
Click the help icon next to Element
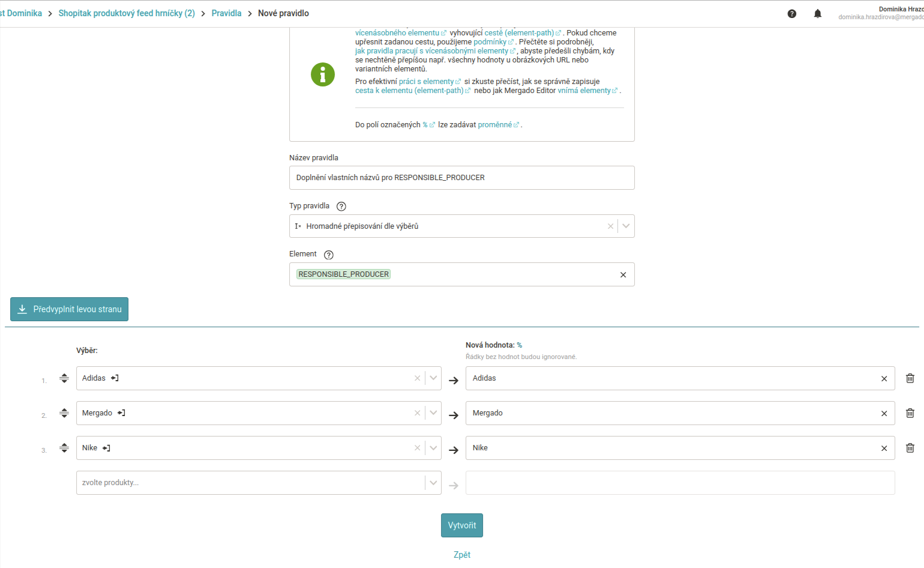(x=328, y=255)
